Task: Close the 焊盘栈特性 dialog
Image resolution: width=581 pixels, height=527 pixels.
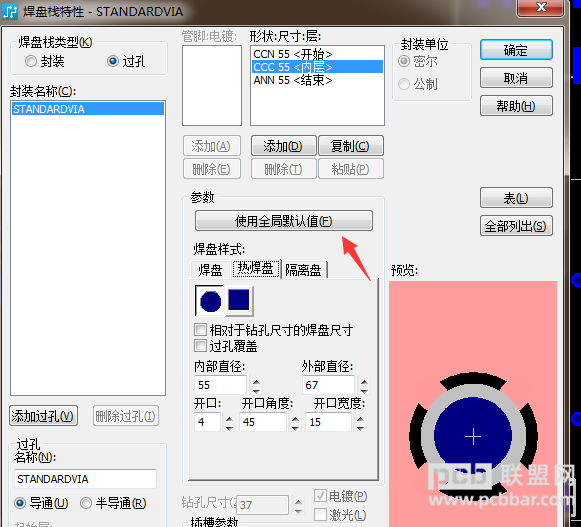Action: (x=541, y=7)
